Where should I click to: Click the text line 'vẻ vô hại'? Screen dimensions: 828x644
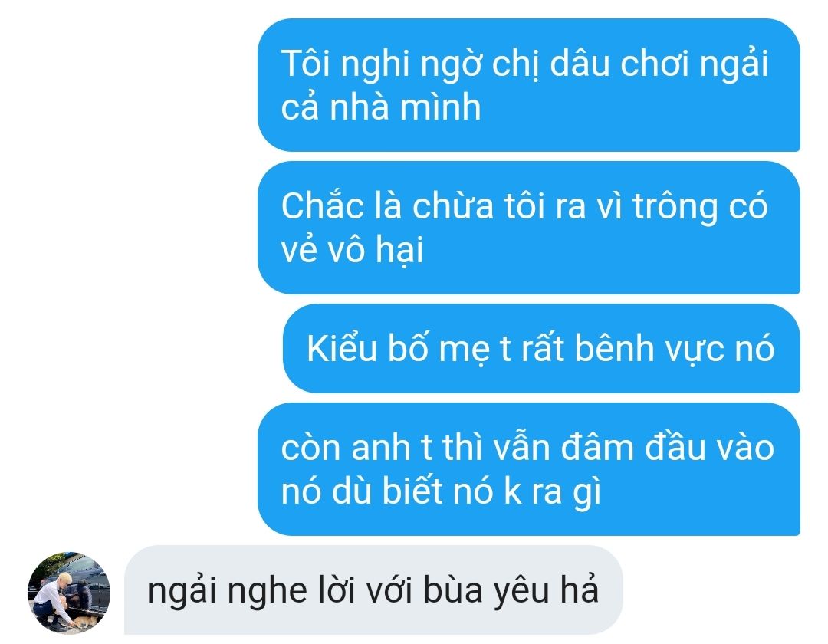352,250
